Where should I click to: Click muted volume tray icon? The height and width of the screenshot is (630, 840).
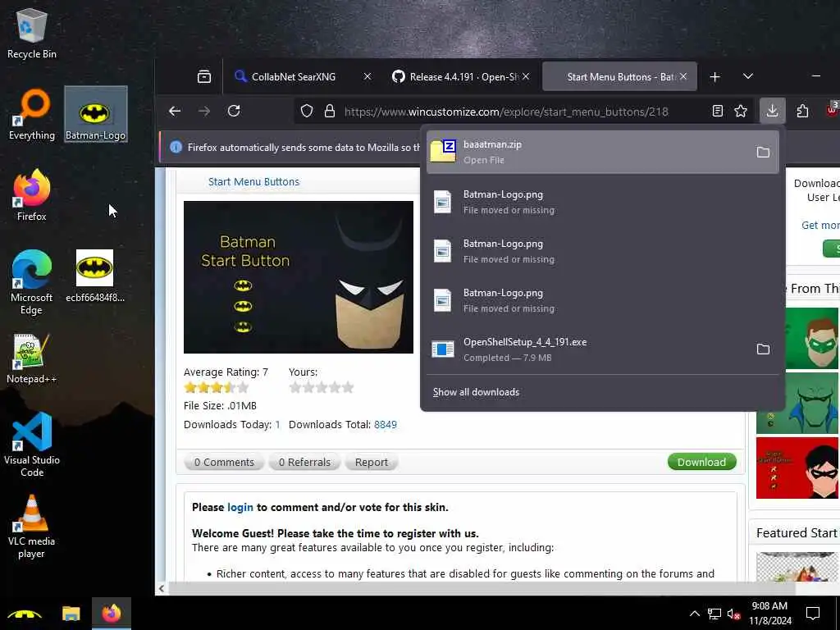[733, 614]
